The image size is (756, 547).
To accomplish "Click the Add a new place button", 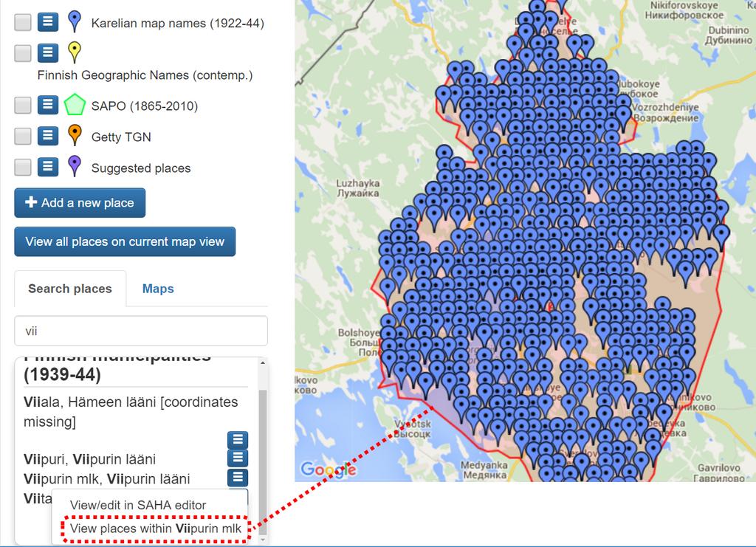I will [80, 203].
